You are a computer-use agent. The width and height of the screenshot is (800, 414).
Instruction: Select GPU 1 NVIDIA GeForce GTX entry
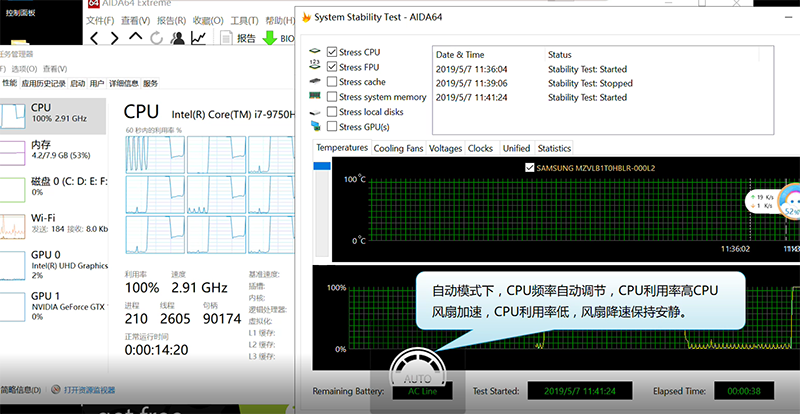pyautogui.click(x=53, y=306)
